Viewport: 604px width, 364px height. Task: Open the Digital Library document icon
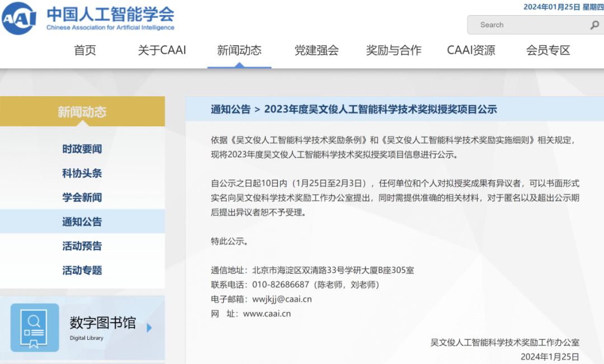(35, 328)
